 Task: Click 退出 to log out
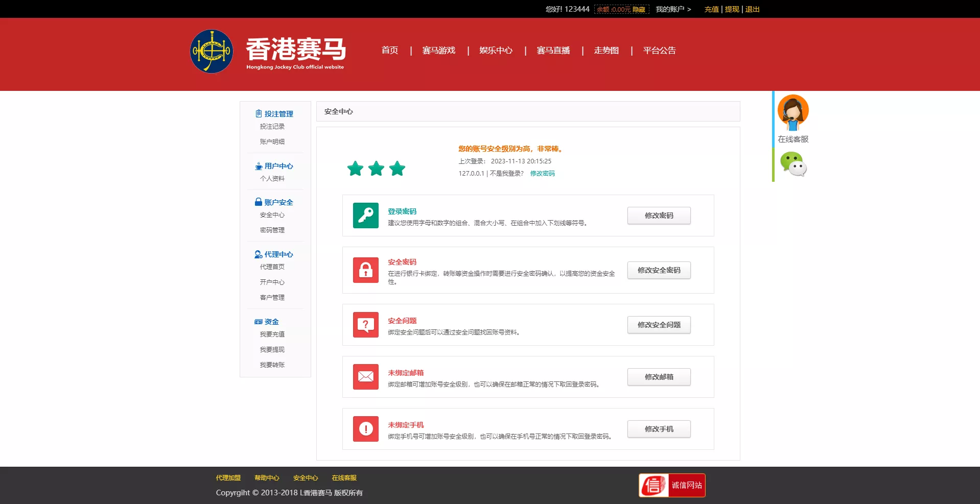pyautogui.click(x=751, y=9)
